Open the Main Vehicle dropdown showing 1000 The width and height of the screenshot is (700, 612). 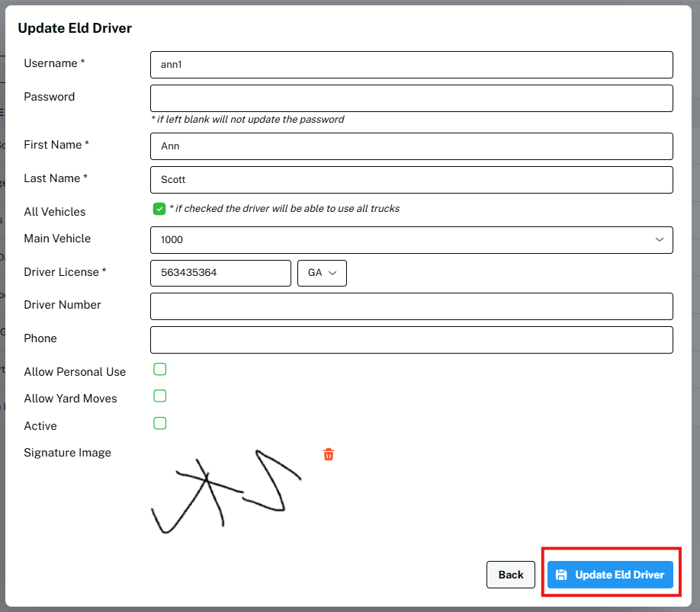coord(404,239)
